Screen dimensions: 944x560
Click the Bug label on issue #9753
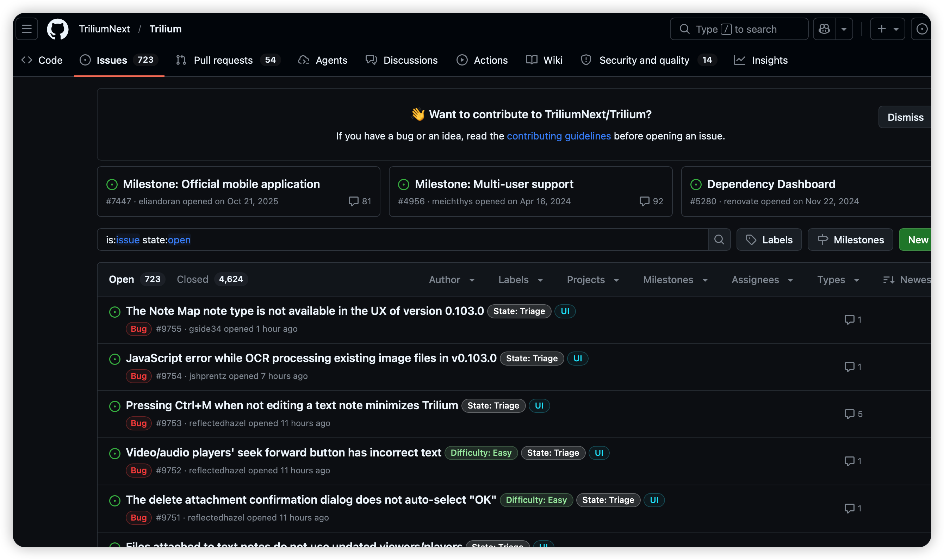(138, 423)
